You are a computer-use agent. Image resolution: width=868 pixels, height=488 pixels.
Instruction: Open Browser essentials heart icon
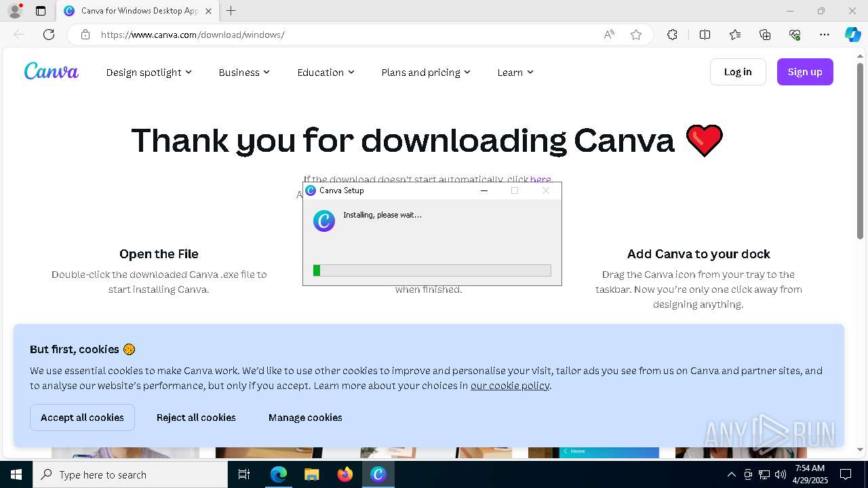point(795,35)
